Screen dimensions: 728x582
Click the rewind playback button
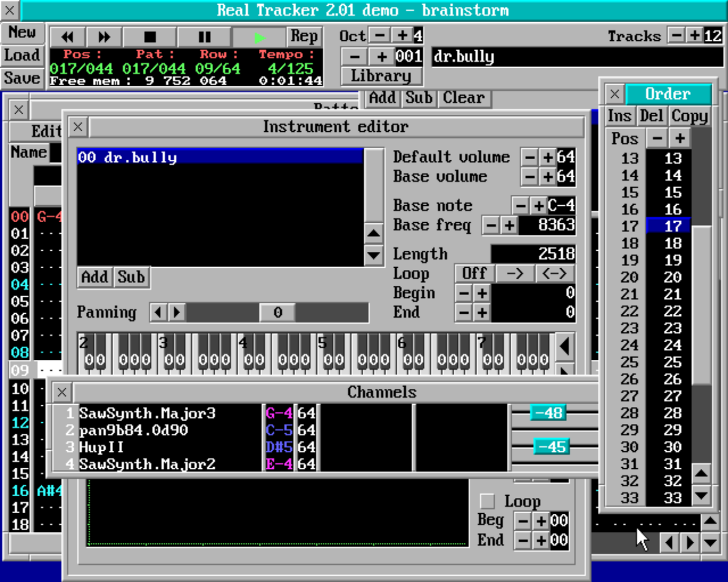point(68,38)
